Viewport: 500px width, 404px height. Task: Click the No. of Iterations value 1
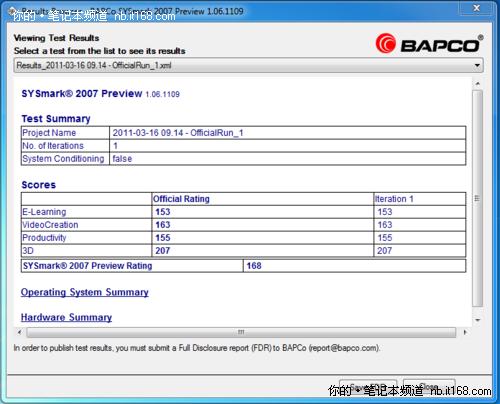pos(115,146)
